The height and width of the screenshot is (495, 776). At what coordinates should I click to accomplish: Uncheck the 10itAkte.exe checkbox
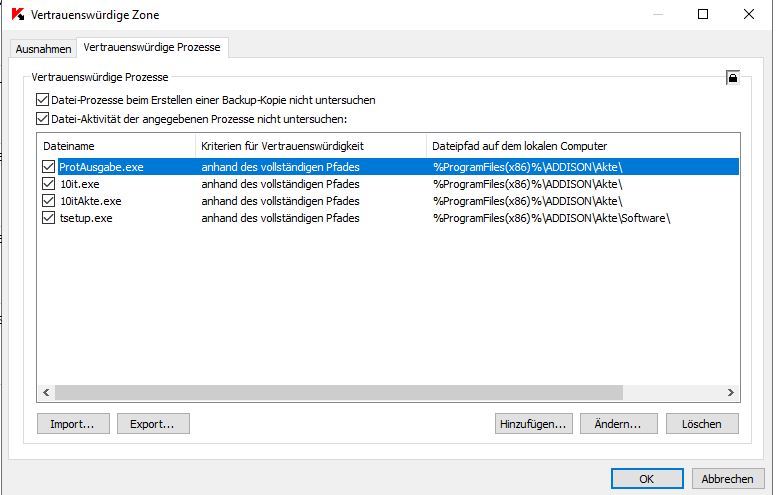coord(48,201)
